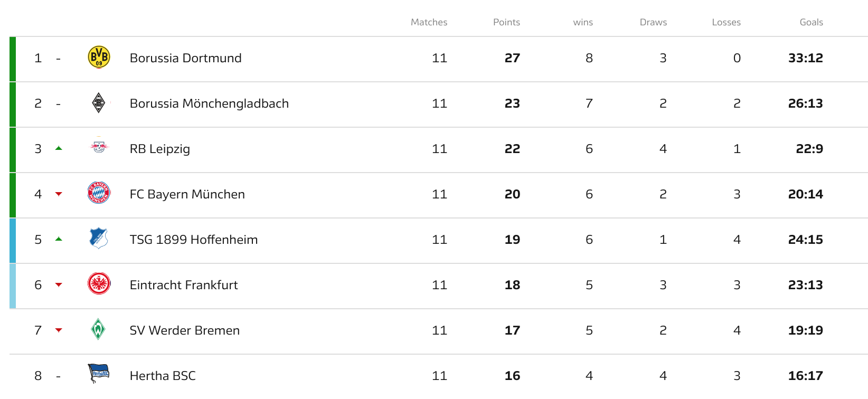
Task: Click the Borussia Dortmund club logo
Action: click(99, 58)
